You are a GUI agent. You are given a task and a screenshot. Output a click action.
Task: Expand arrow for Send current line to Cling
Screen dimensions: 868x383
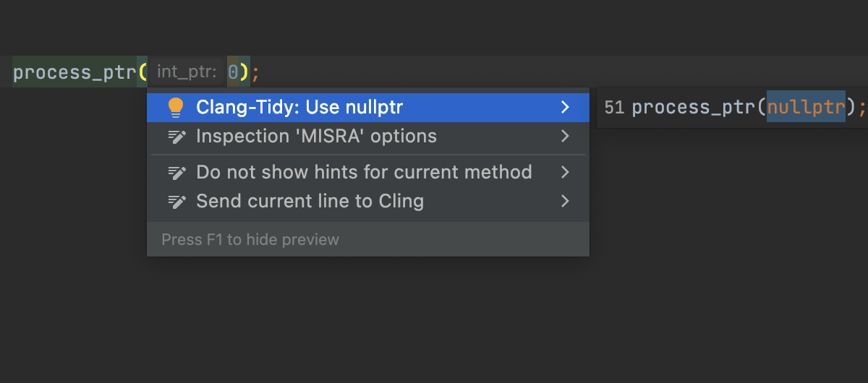(x=565, y=202)
